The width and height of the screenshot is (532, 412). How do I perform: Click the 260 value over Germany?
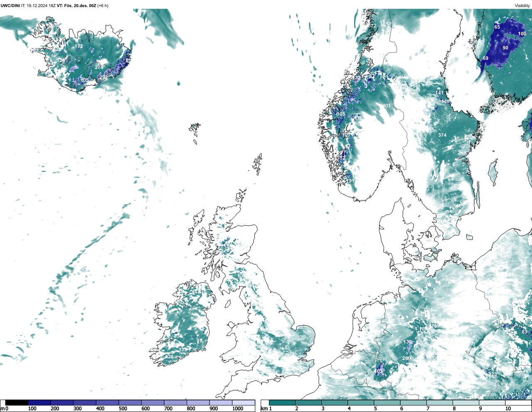406,358
